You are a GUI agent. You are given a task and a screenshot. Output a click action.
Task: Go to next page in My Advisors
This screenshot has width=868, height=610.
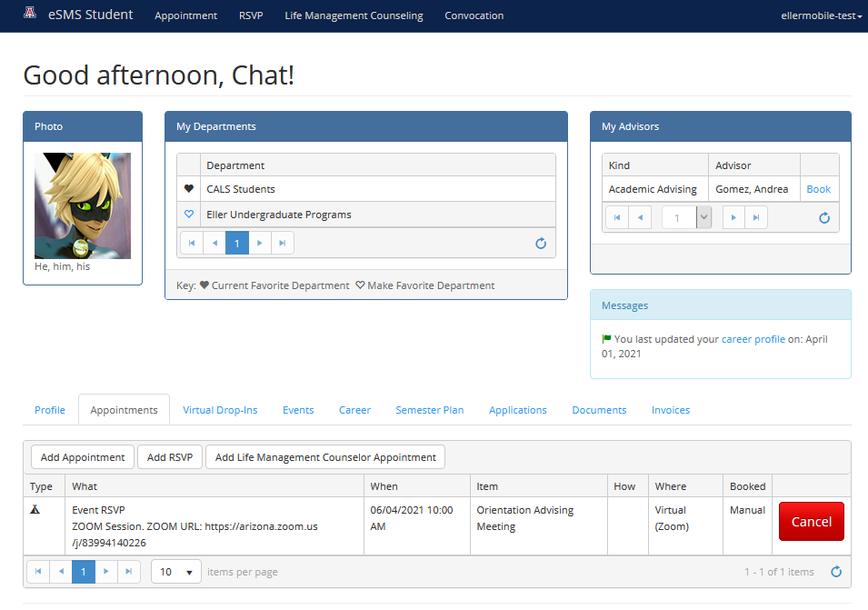tap(733, 218)
